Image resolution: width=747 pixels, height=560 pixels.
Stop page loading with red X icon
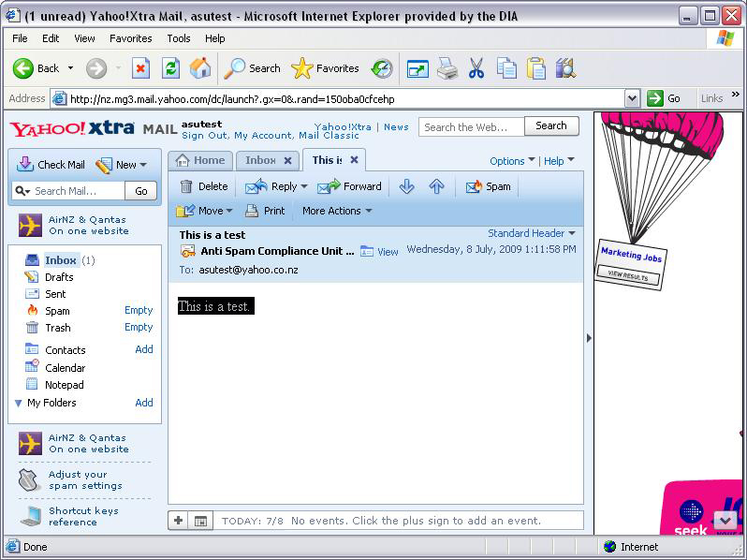coord(140,68)
